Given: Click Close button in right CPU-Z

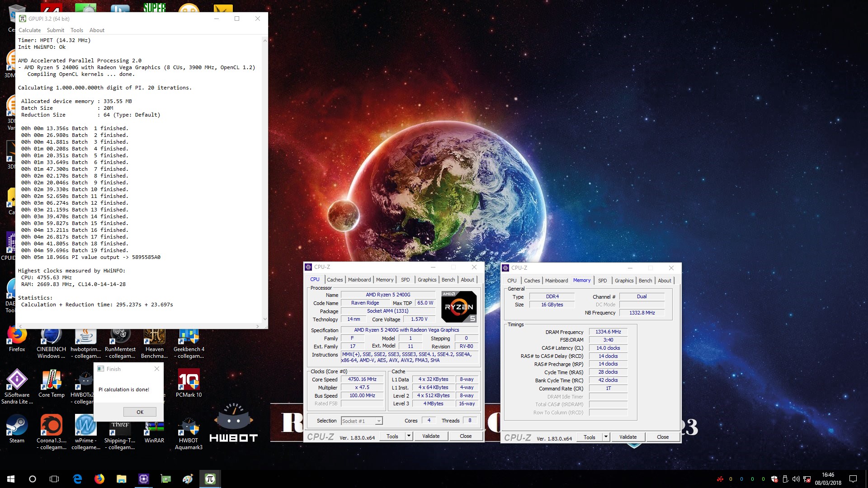Looking at the screenshot, I should pos(663,437).
